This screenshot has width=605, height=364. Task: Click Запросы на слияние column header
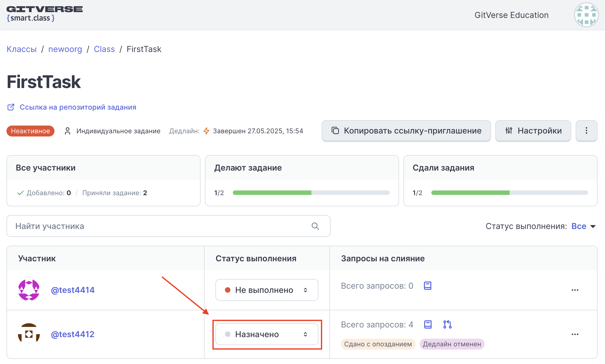click(x=383, y=258)
